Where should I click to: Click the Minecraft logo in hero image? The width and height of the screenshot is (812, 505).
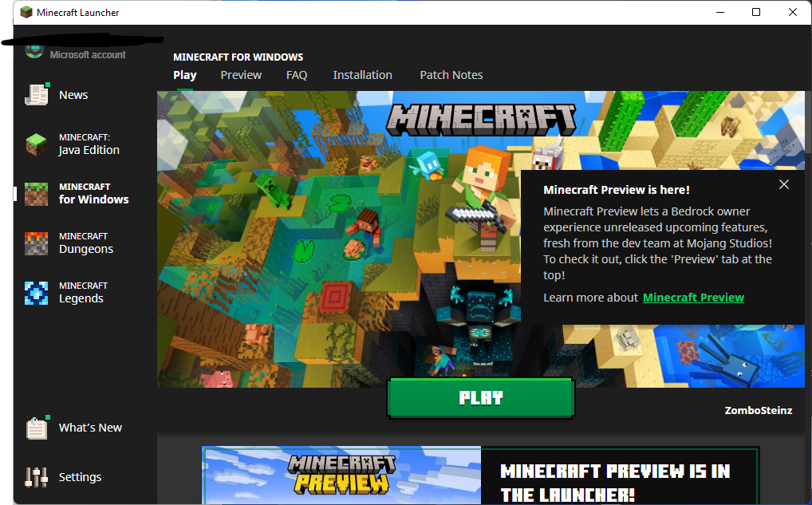(x=481, y=119)
